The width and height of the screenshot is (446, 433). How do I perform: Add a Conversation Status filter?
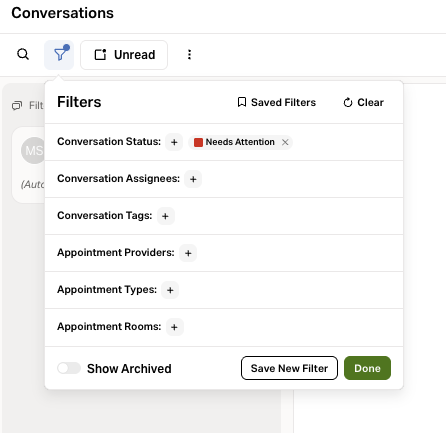click(174, 142)
